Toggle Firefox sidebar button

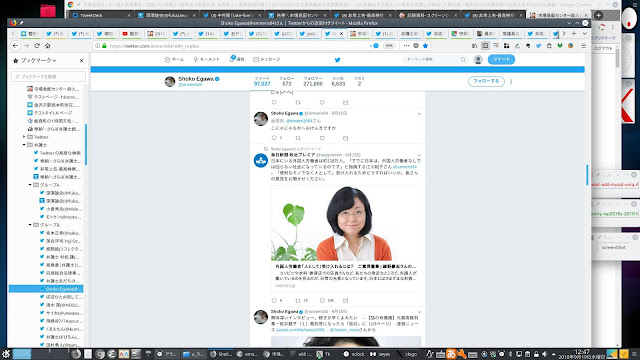485,46
